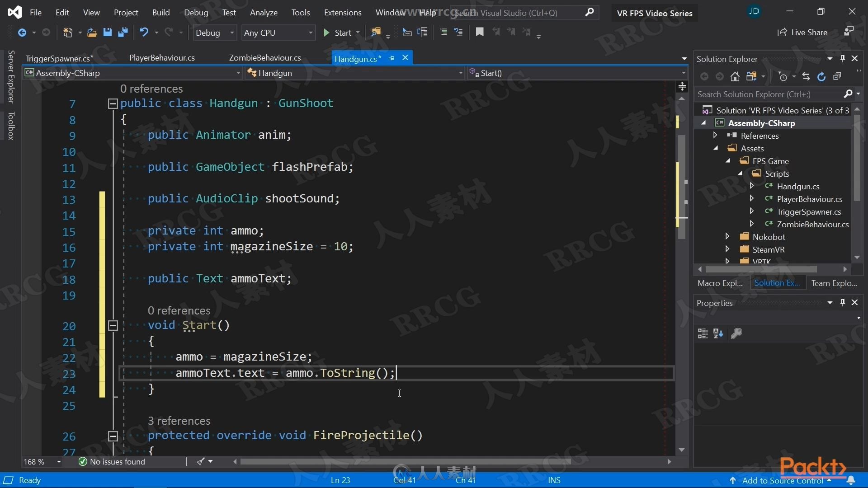
Task: Select Handgun.cs in Solution Explorer
Action: point(798,186)
